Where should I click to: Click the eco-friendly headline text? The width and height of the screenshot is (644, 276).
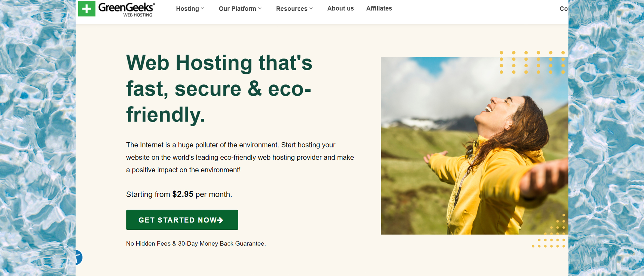point(219,89)
